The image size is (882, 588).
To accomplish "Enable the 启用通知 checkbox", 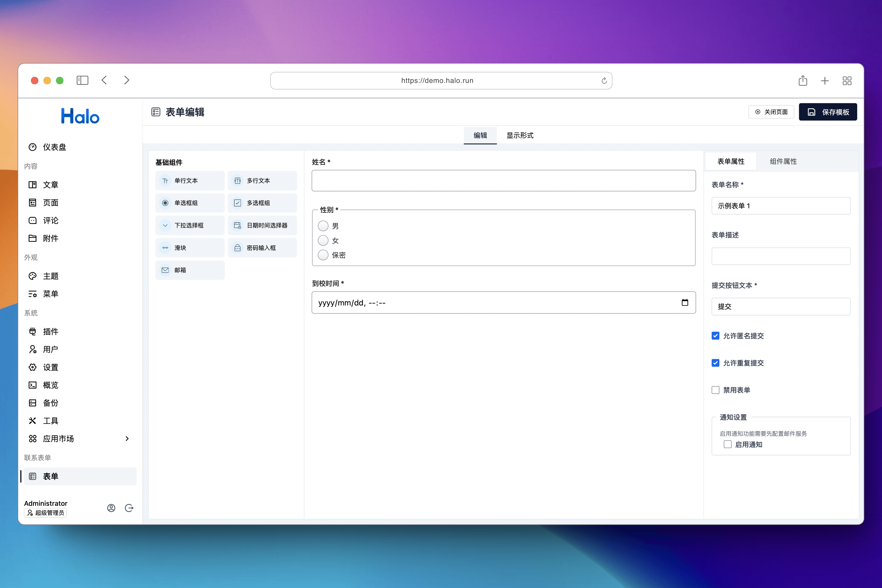I will (x=727, y=444).
